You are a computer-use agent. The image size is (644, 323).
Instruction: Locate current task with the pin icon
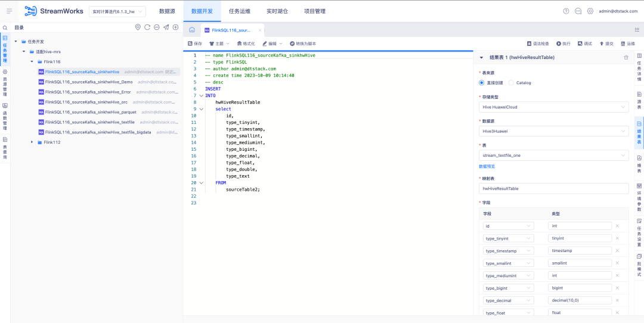pyautogui.click(x=138, y=27)
